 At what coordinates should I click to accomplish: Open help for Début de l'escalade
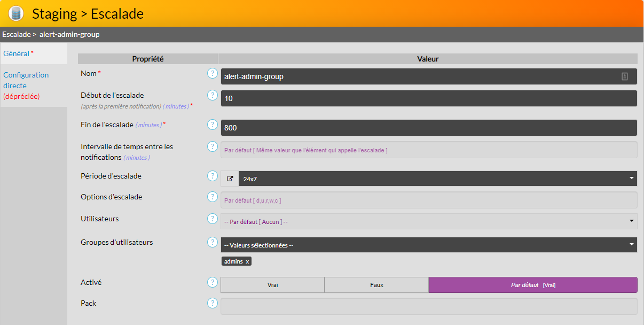click(212, 96)
